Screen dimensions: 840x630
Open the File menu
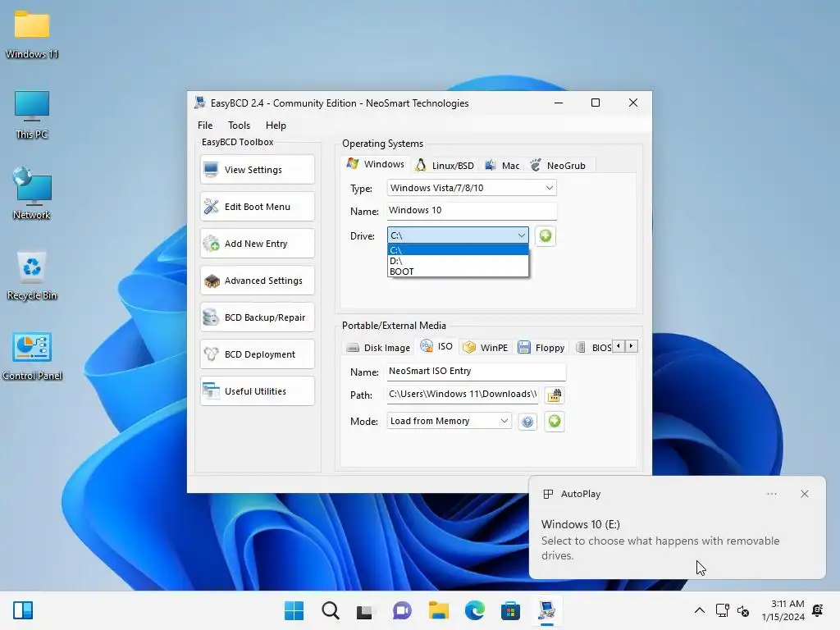coord(205,126)
